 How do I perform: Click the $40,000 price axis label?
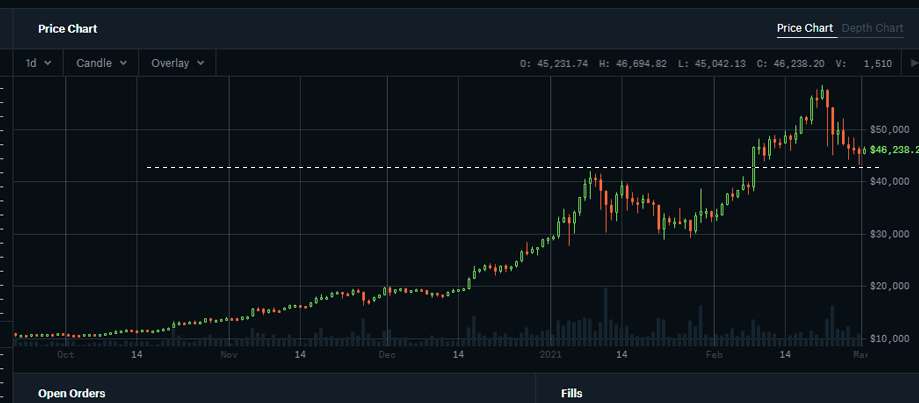pos(889,182)
